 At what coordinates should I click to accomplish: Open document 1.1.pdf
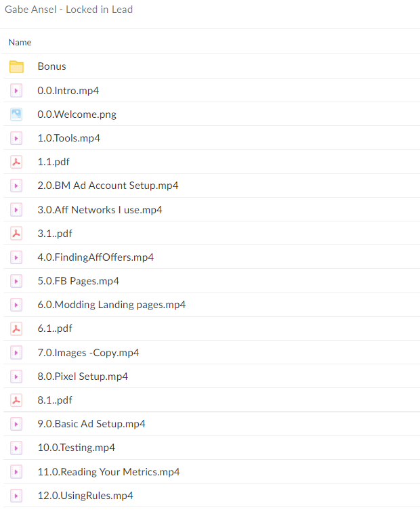click(54, 162)
